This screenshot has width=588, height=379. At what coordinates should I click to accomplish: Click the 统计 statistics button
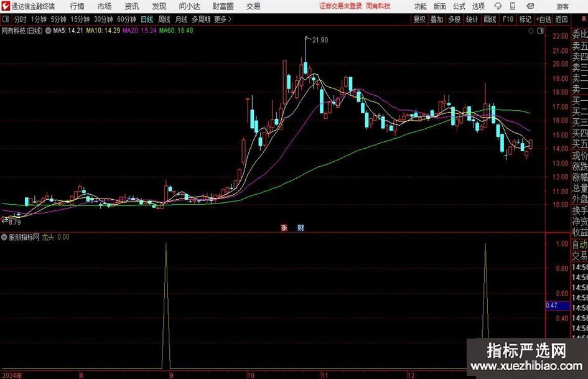[472, 19]
